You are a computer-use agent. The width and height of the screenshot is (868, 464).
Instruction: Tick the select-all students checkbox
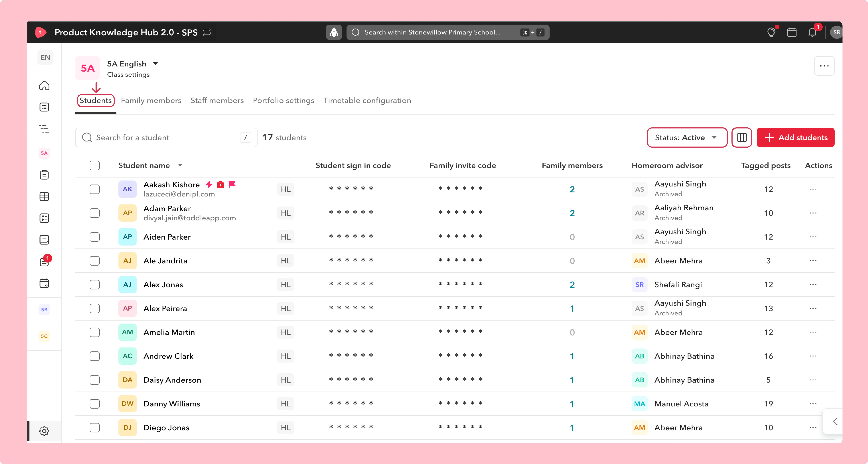pyautogui.click(x=95, y=166)
